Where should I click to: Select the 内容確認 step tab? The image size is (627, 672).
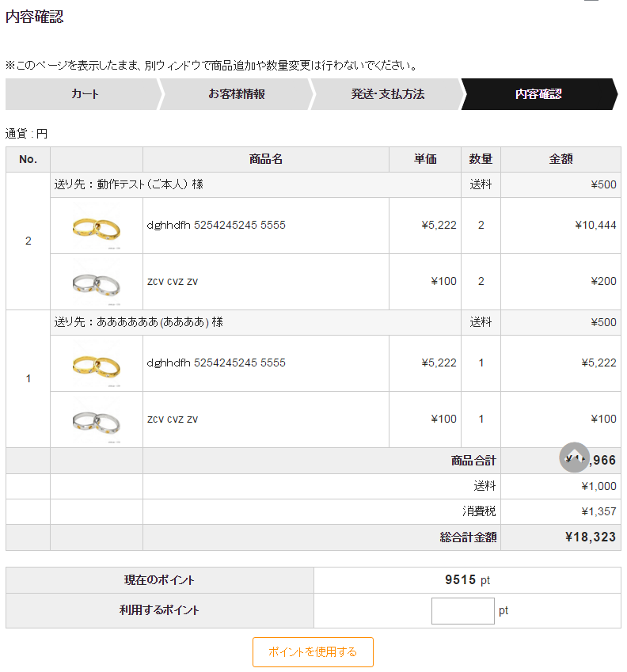(x=538, y=94)
